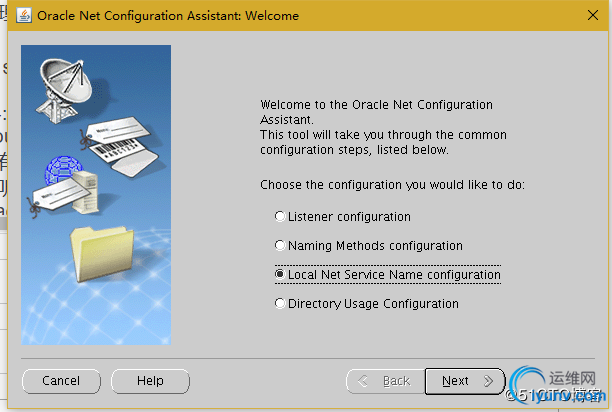Click the right chevron on the Next button
Viewport: 612px width, 412px height.
point(488,381)
